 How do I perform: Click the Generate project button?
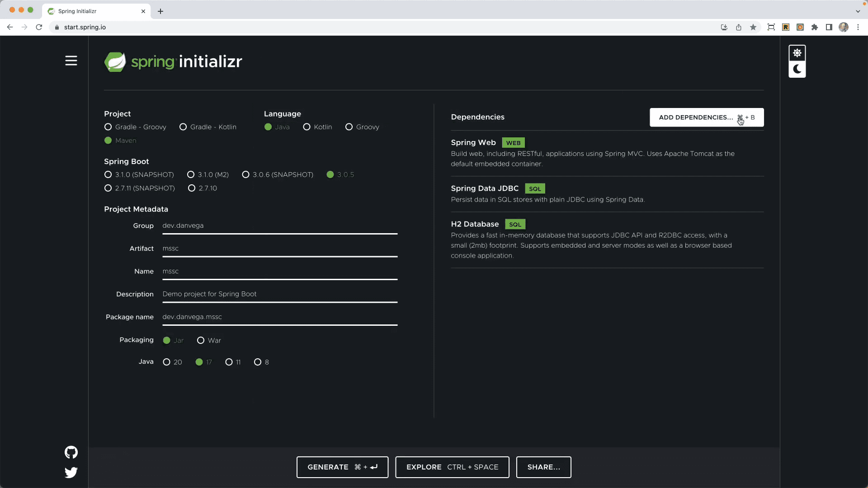(342, 467)
